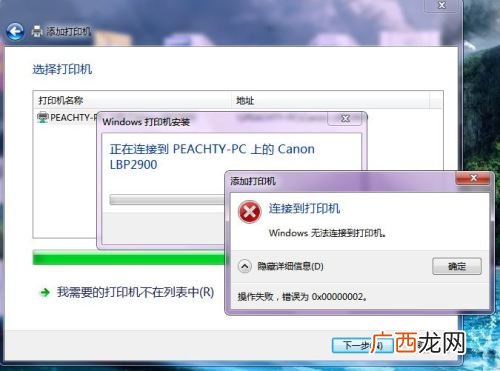Collapse details with 隐藏详细信息 chevron

(x=245, y=266)
